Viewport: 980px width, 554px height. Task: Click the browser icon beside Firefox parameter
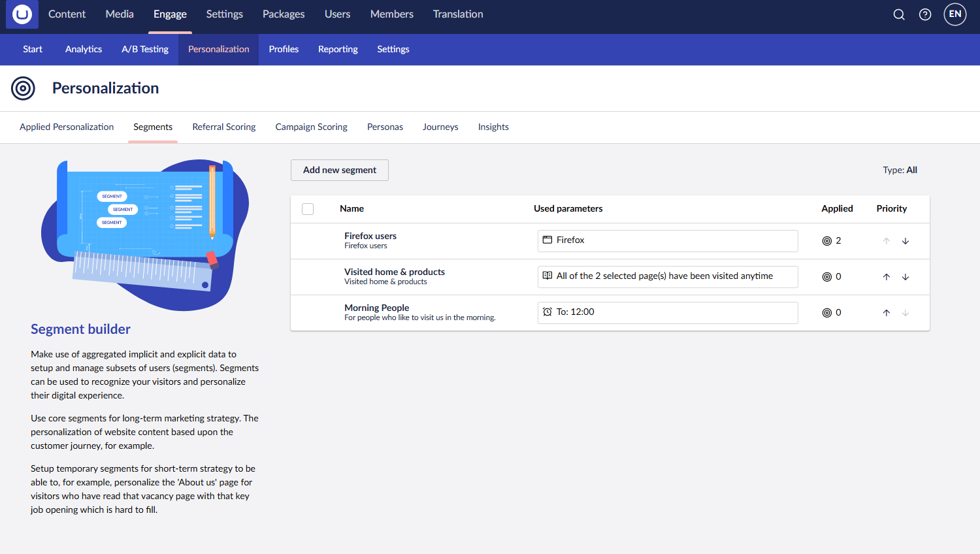tap(547, 240)
